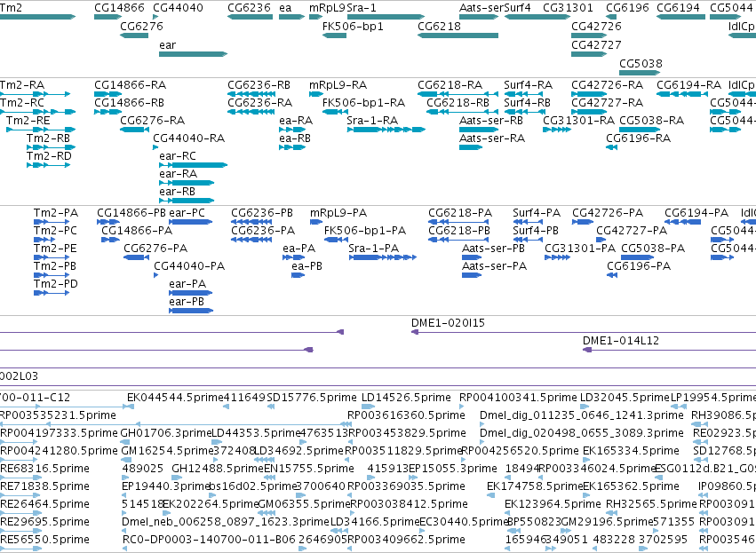Select the RH32565.5prime EST label
Viewport: 756px width, 553px height.
pyautogui.click(x=651, y=504)
